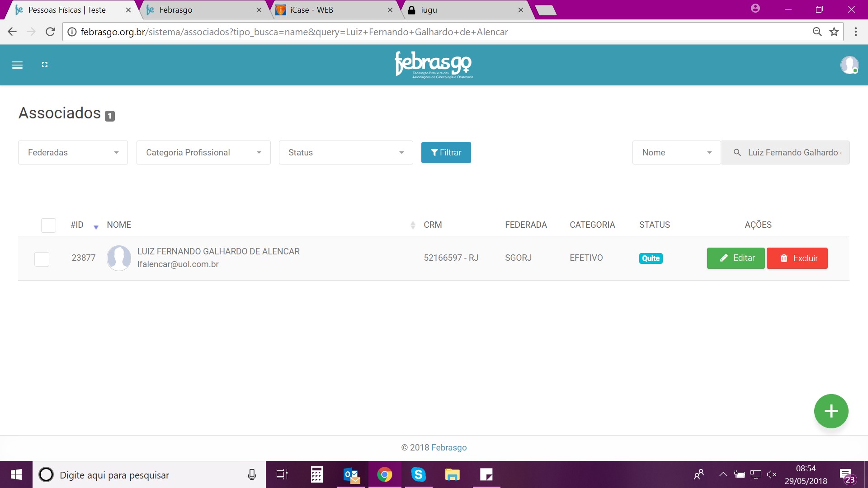
Task: Click the green Editar button
Action: tap(736, 258)
